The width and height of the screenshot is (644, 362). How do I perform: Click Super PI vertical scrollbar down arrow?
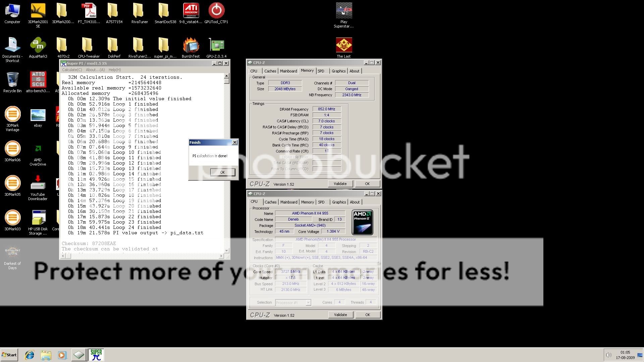227,251
